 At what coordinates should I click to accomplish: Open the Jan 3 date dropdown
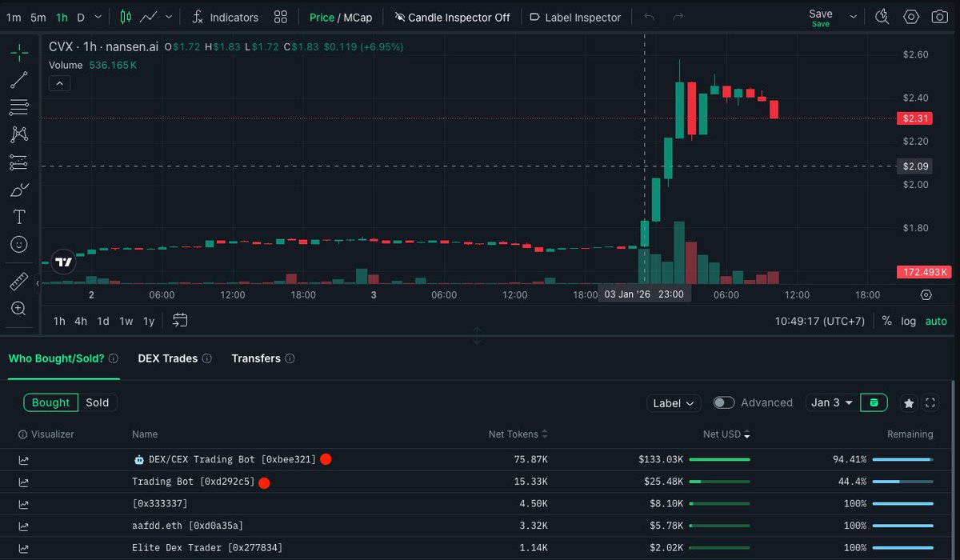click(x=831, y=402)
